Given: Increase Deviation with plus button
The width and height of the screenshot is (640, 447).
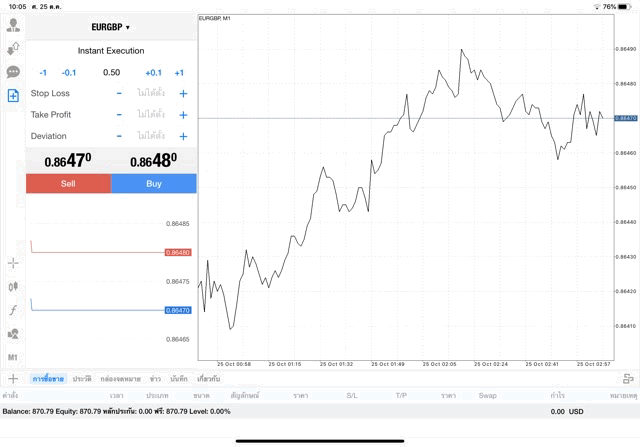Looking at the screenshot, I should tap(183, 136).
